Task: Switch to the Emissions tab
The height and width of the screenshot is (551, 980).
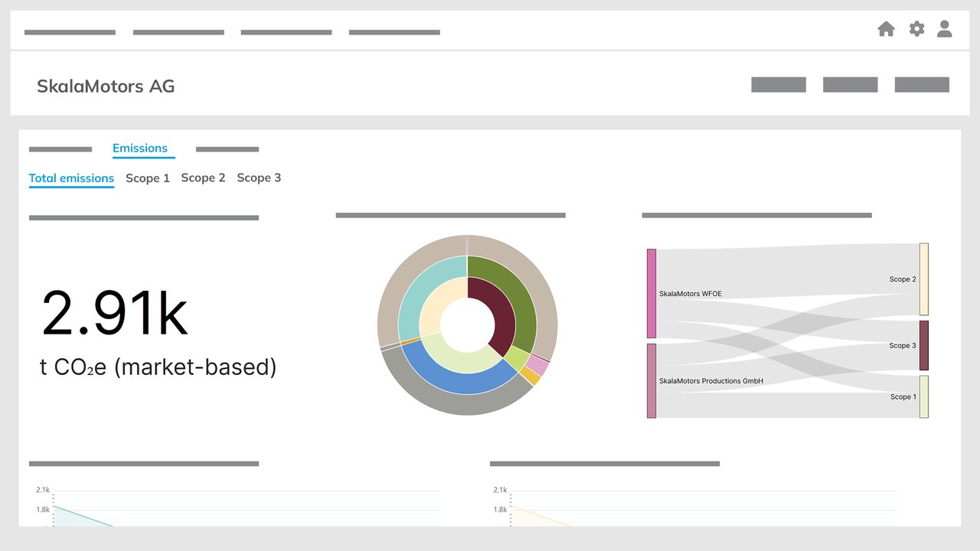Action: (140, 148)
